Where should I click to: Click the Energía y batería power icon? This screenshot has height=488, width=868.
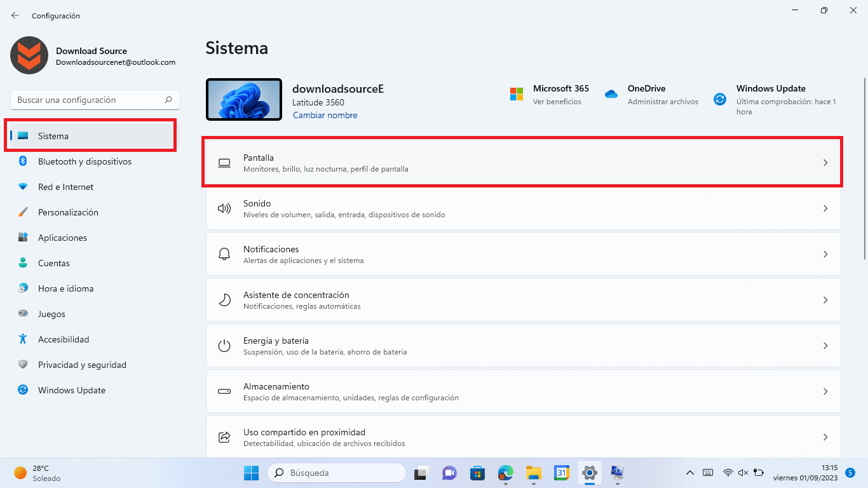pyautogui.click(x=224, y=346)
